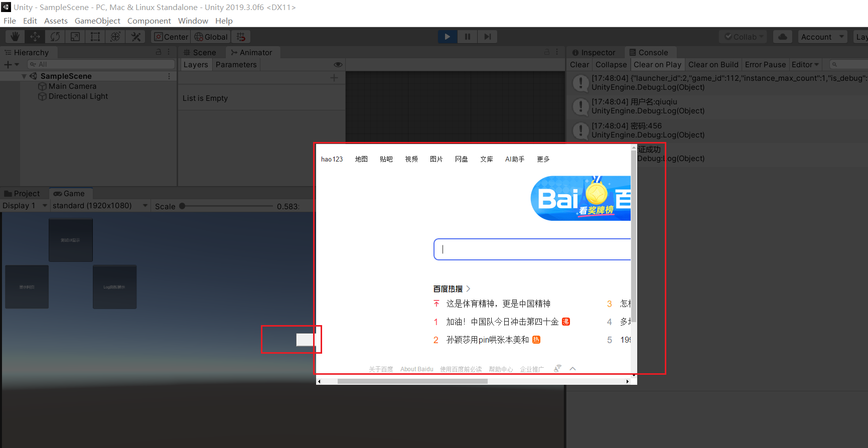Viewport: 868px width, 448px height.
Task: Open the Window menu
Action: pyautogui.click(x=193, y=21)
